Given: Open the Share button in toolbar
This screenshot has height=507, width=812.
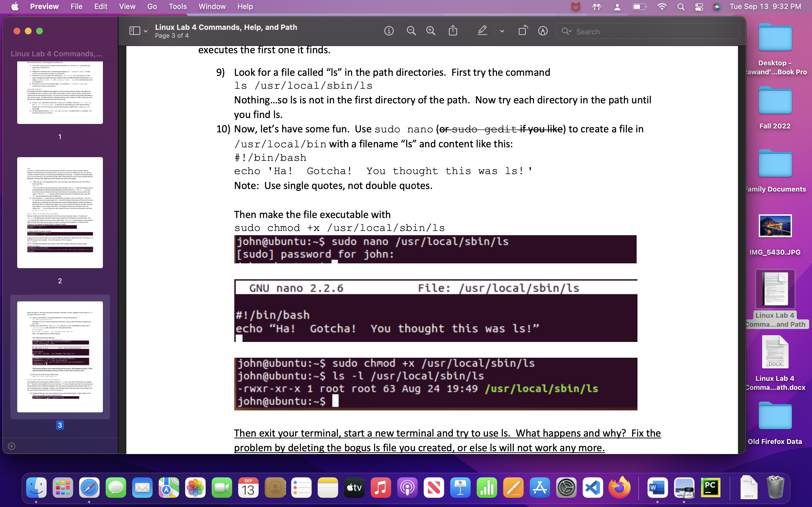Looking at the screenshot, I should point(453,31).
